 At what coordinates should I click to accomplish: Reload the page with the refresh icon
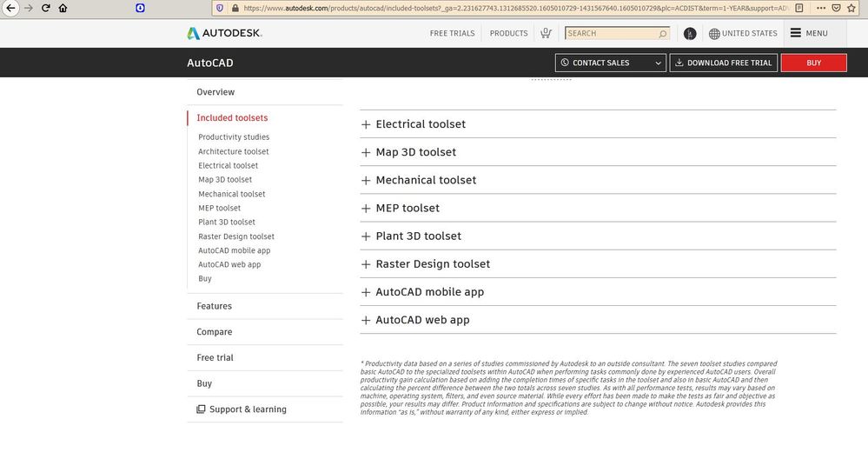[x=46, y=8]
